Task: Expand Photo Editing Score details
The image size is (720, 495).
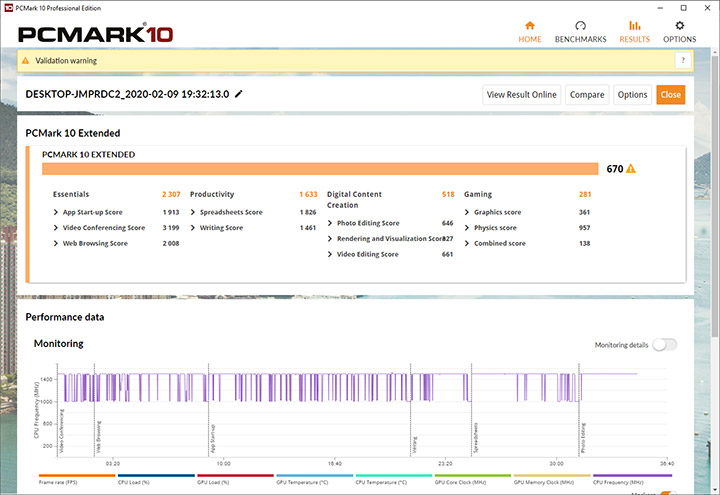Action: pyautogui.click(x=330, y=223)
